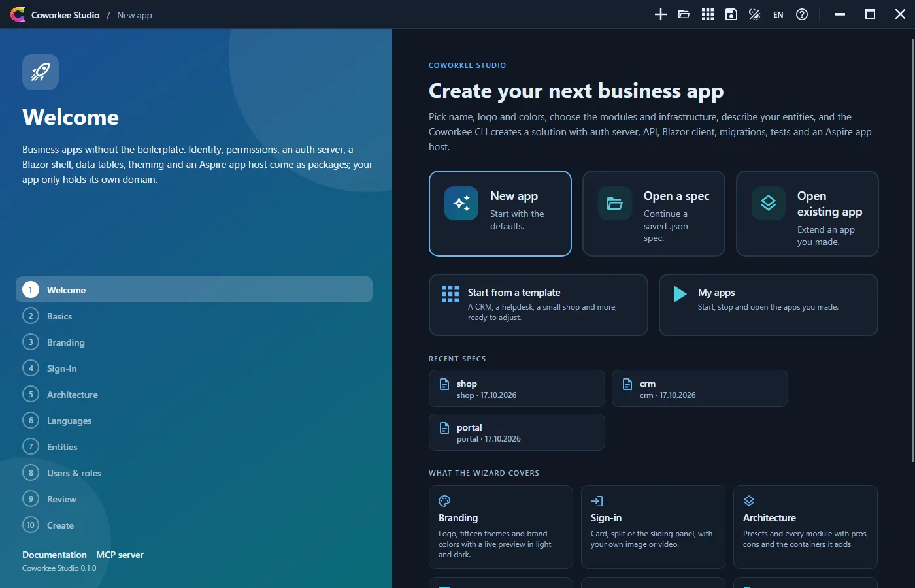Click the sparkle icon on New app card
This screenshot has width=915, height=588.
[x=461, y=203]
